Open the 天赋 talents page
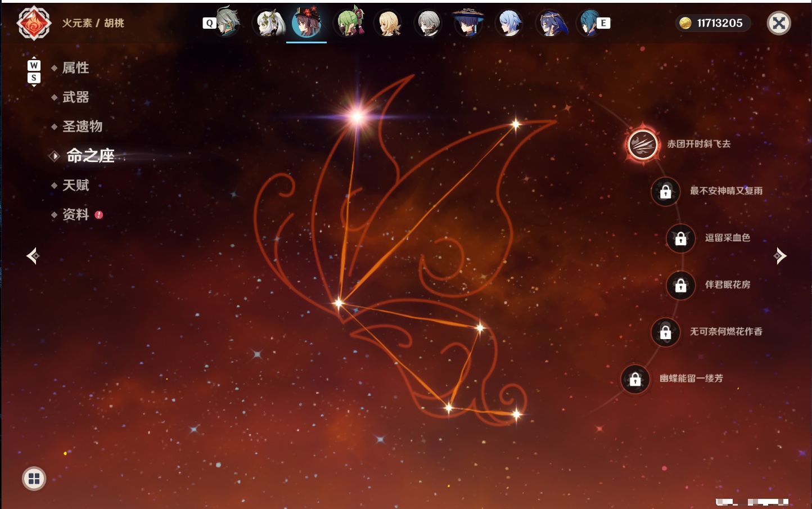Viewport: 812px width, 509px height. 75,185
